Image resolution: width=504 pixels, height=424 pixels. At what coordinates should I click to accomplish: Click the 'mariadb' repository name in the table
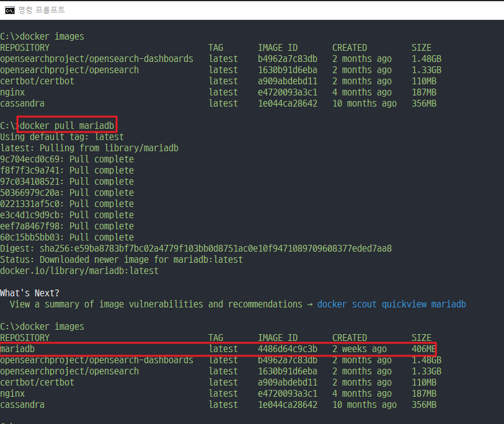pos(17,349)
